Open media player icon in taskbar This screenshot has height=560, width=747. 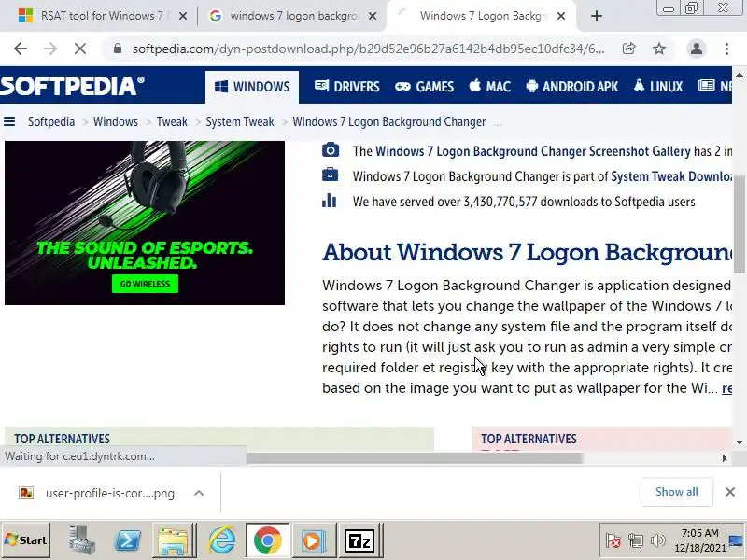click(314, 540)
